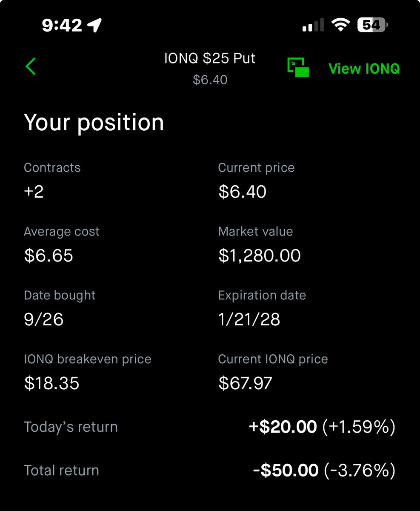
Task: Select the IONQ breakeven price $18.35
Action: [51, 383]
